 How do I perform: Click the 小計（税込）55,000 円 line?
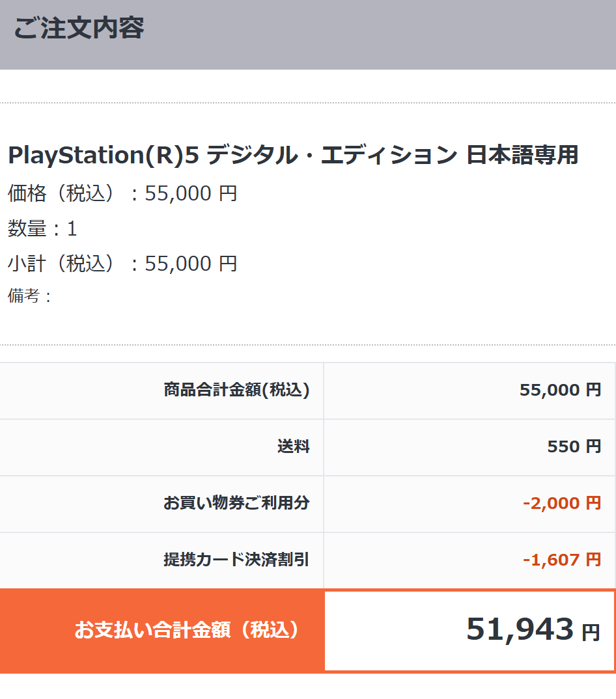122,263
